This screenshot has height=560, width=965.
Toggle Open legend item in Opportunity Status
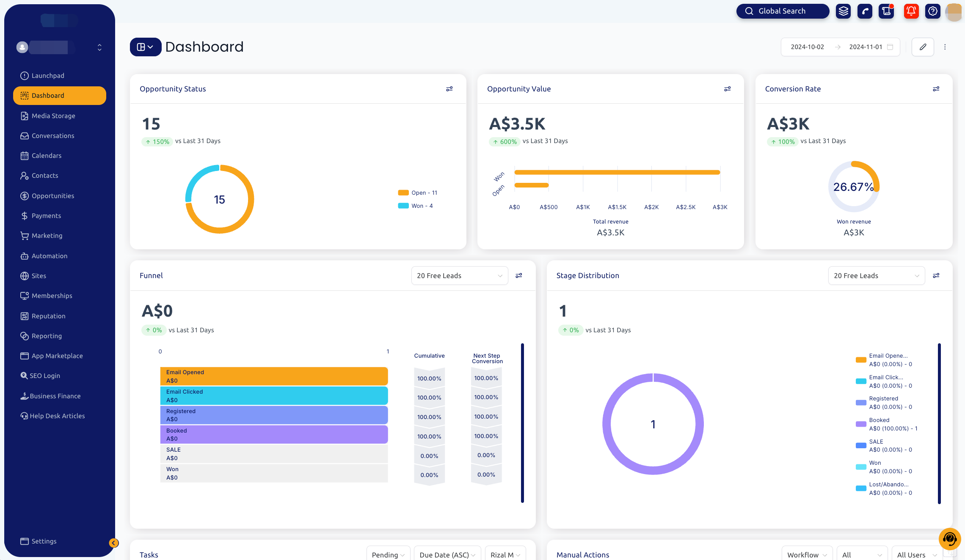coord(418,193)
